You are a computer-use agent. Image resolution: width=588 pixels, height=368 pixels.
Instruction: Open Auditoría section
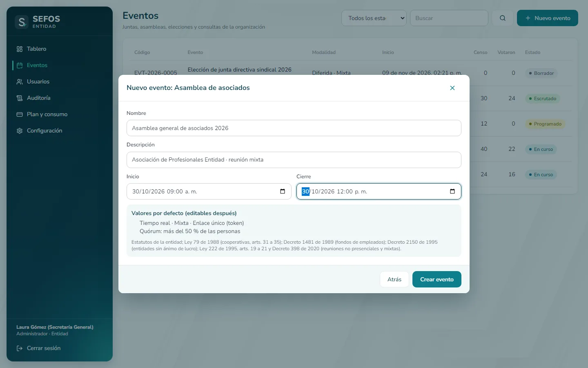[60, 98]
